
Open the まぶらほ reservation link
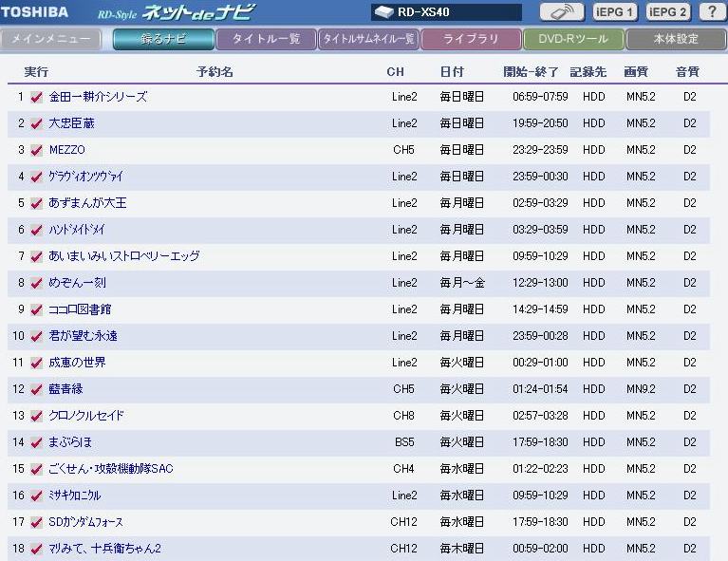(x=70, y=442)
